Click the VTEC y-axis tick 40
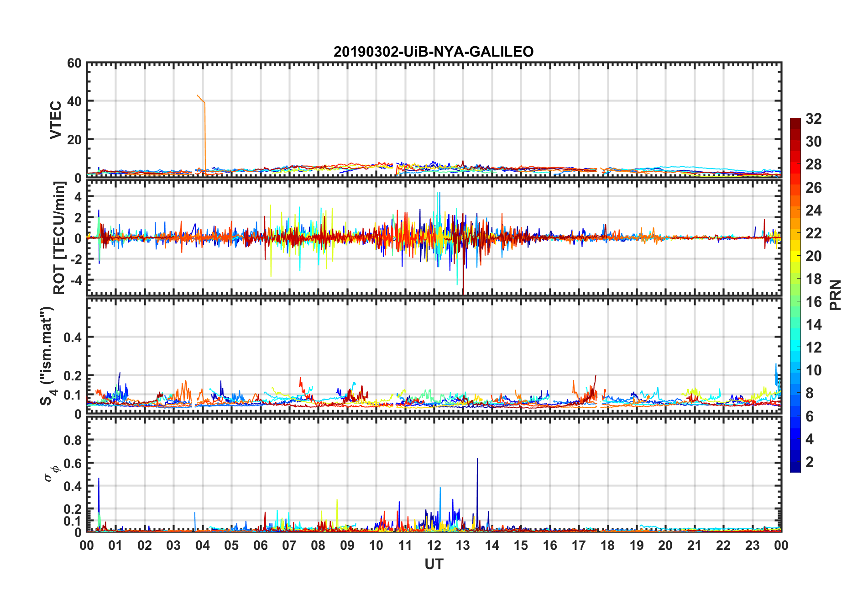868x590 pixels. [x=74, y=101]
